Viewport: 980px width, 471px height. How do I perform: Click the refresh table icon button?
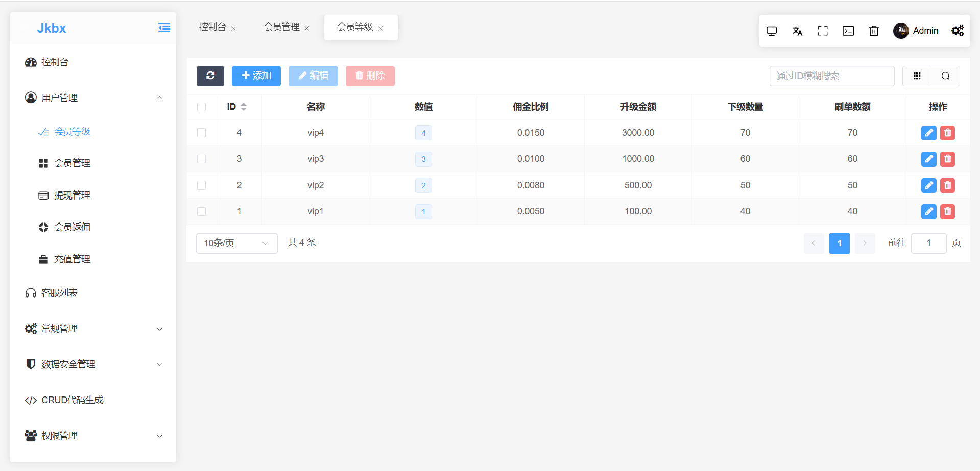[210, 76]
